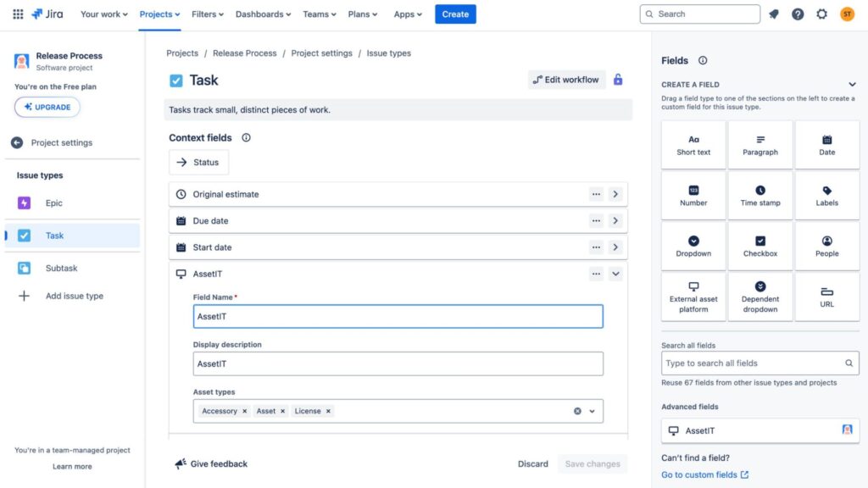Select the Short text field type
This screenshot has width=868, height=488.
click(693, 144)
